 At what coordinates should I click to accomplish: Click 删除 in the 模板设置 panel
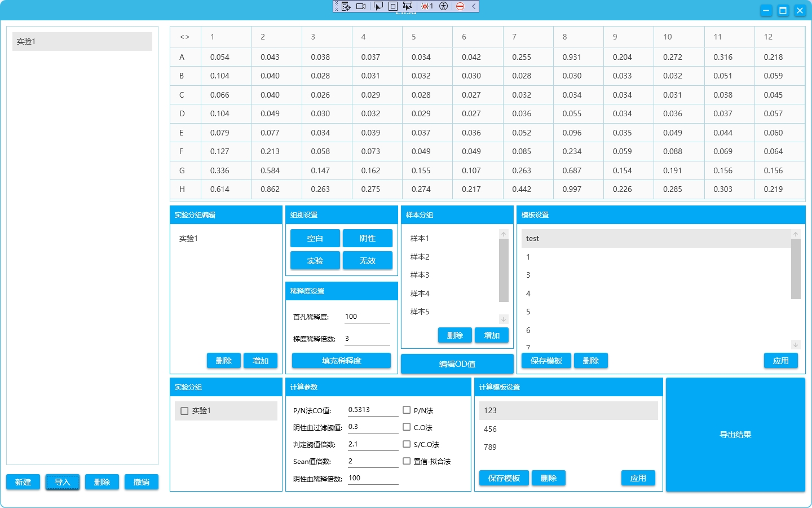coord(591,361)
